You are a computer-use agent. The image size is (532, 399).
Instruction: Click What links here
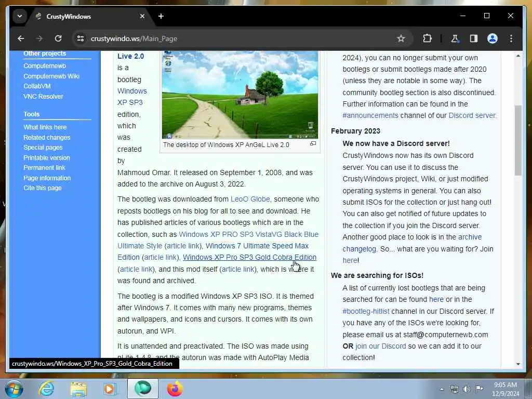45,127
